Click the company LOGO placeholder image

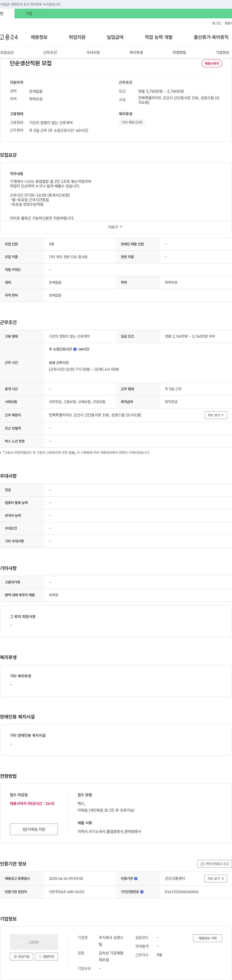pos(34,942)
